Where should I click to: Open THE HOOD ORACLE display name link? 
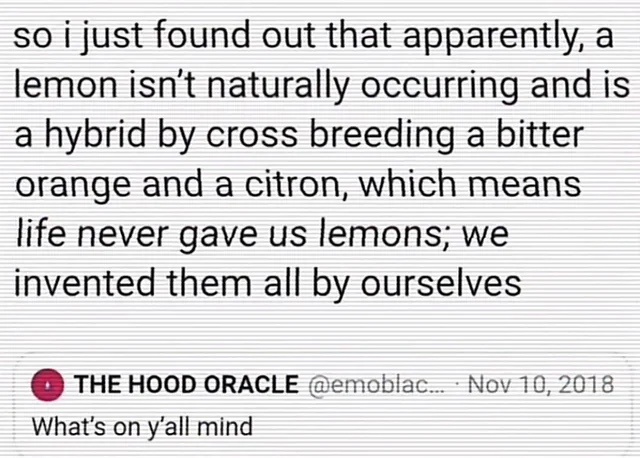point(186,385)
